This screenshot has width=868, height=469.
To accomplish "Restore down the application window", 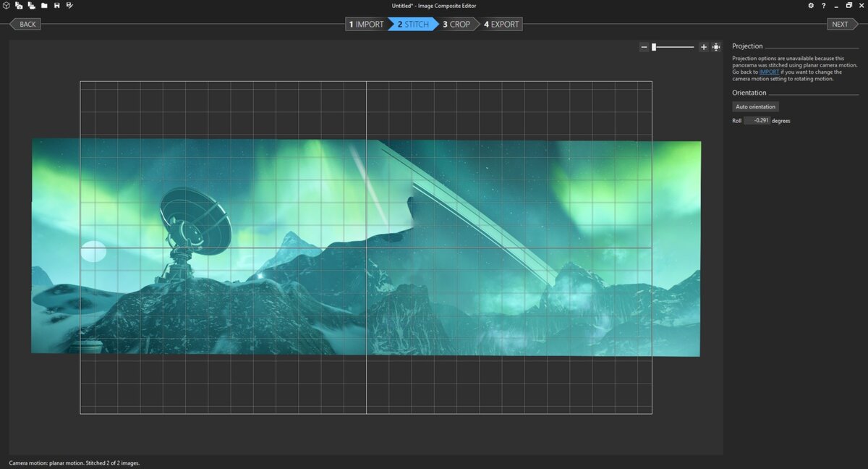I will click(x=848, y=5).
